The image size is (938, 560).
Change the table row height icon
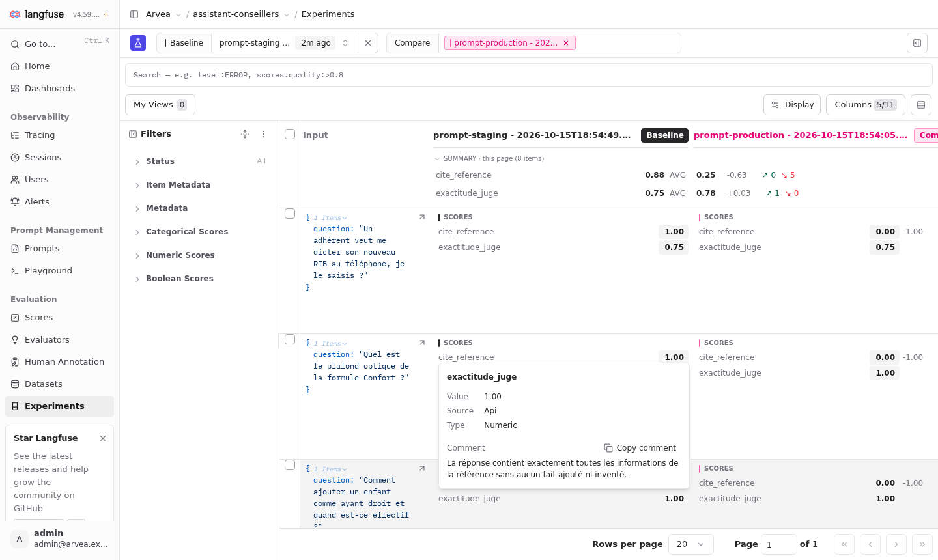click(921, 105)
